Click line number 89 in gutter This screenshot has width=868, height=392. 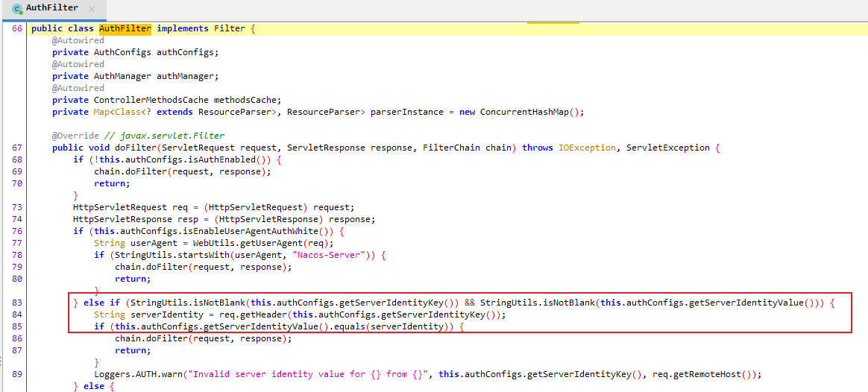[x=16, y=374]
